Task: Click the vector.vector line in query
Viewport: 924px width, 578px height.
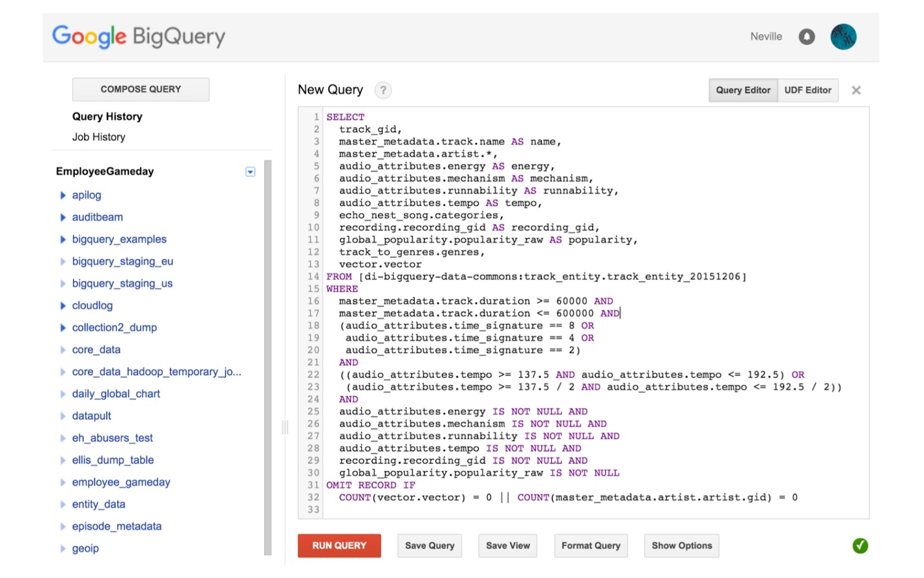Action: [380, 265]
